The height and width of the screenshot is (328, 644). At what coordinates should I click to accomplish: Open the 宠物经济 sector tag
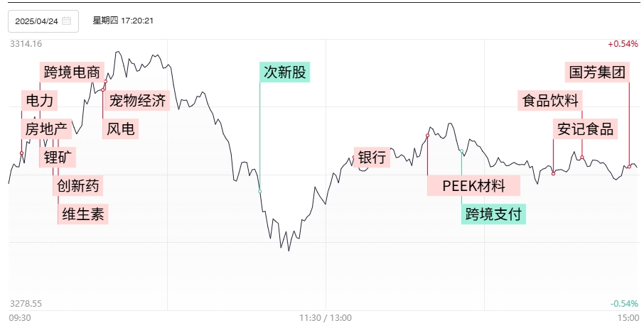coord(137,100)
